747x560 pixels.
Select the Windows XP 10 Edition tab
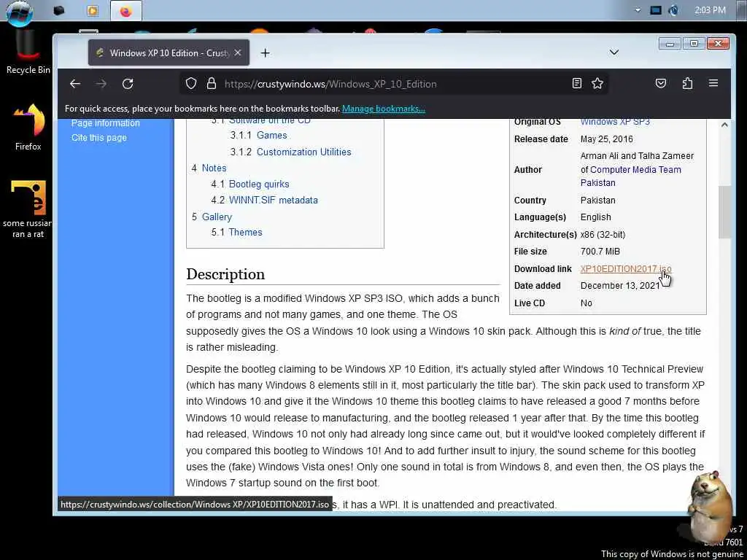pyautogui.click(x=169, y=52)
